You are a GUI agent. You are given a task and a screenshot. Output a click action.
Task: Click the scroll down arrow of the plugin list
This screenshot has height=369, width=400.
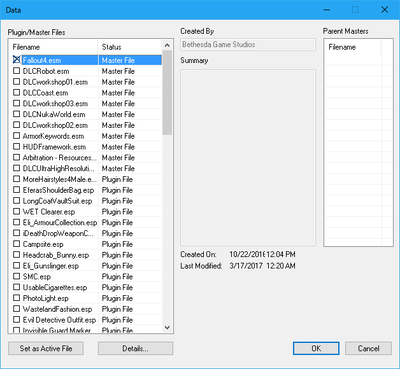(167, 327)
